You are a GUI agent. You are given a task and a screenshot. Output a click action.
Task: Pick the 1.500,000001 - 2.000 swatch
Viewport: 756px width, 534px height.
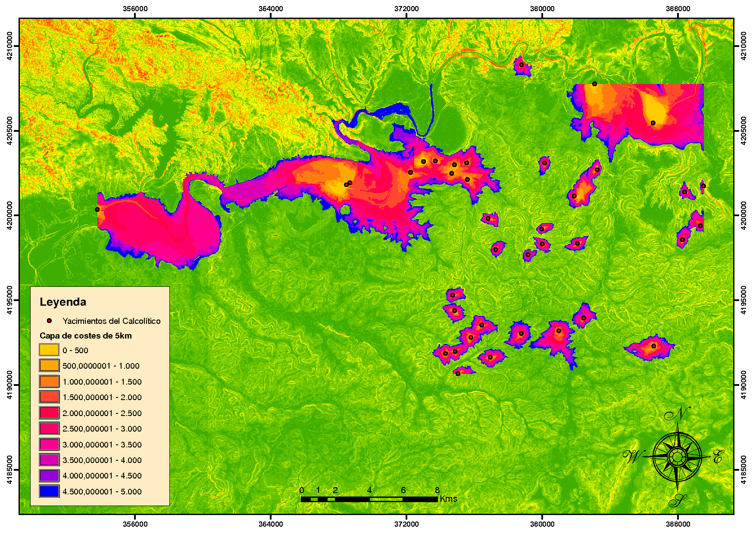pyautogui.click(x=49, y=397)
